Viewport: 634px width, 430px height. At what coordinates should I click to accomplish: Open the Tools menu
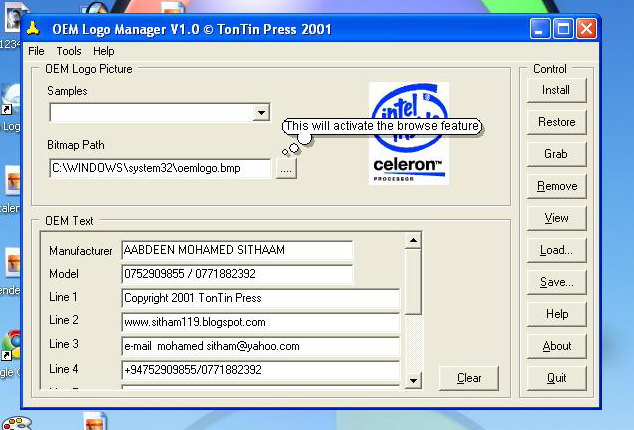(x=69, y=51)
